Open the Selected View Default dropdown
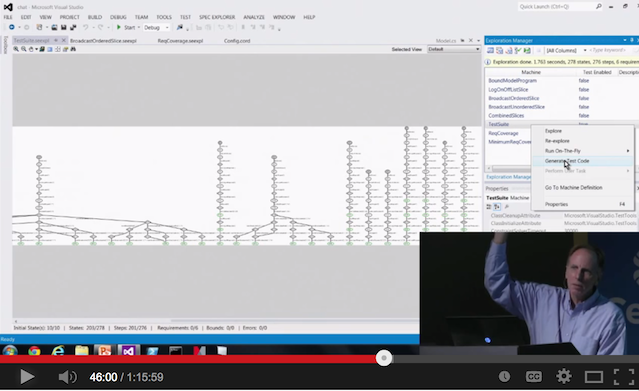 click(454, 49)
